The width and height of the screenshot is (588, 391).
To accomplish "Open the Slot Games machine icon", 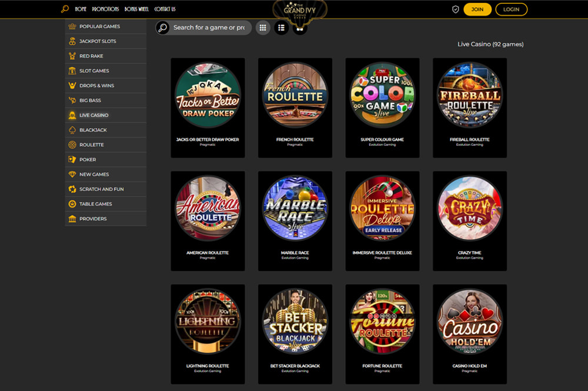I will [x=72, y=71].
